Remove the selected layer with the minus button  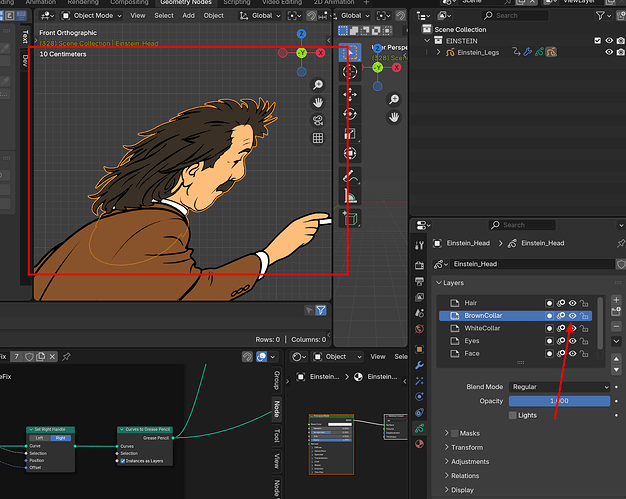click(x=616, y=327)
